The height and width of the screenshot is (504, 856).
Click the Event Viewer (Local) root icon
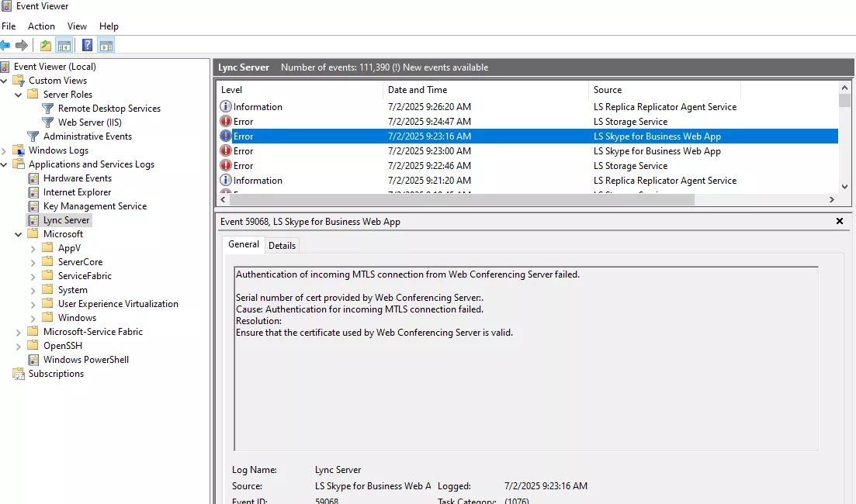point(5,67)
